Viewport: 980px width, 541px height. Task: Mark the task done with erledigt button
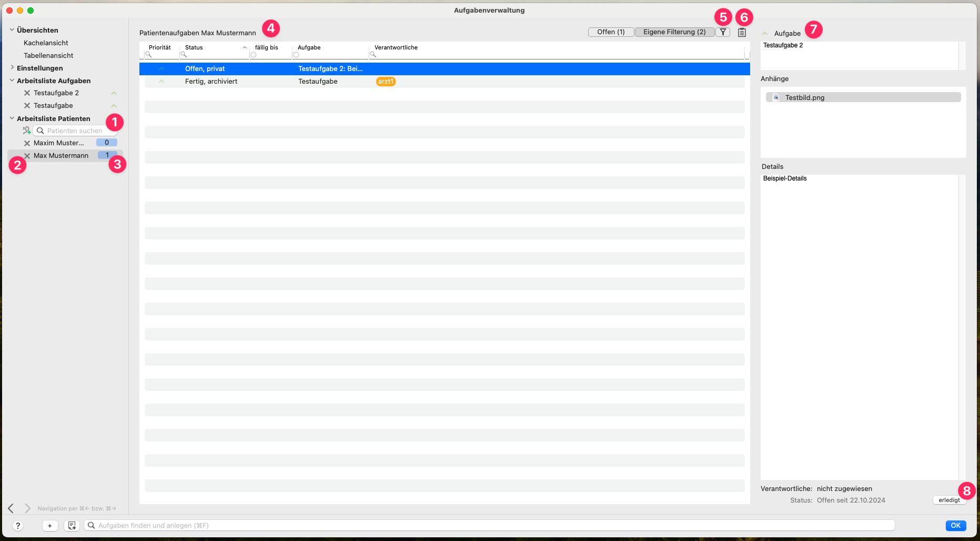pyautogui.click(x=949, y=500)
